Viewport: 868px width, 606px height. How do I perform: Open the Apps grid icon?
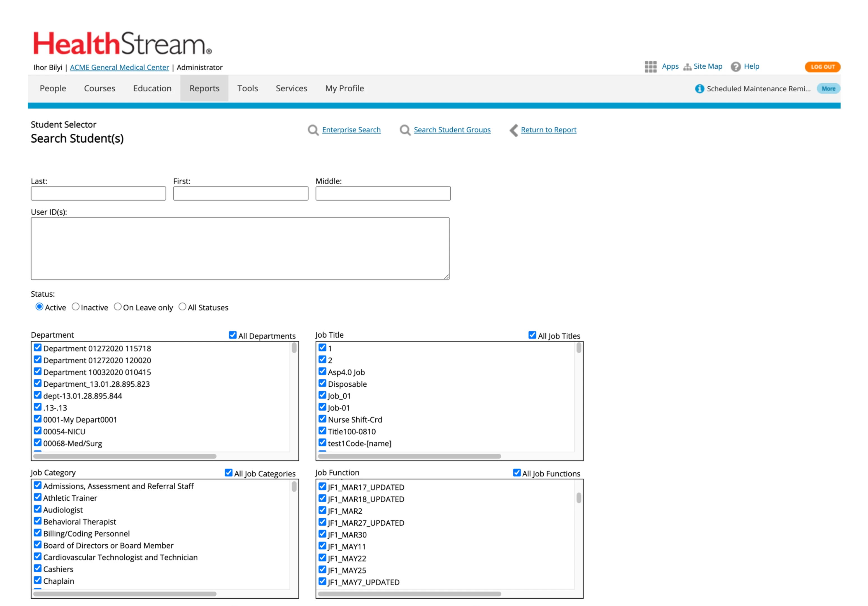pyautogui.click(x=650, y=66)
